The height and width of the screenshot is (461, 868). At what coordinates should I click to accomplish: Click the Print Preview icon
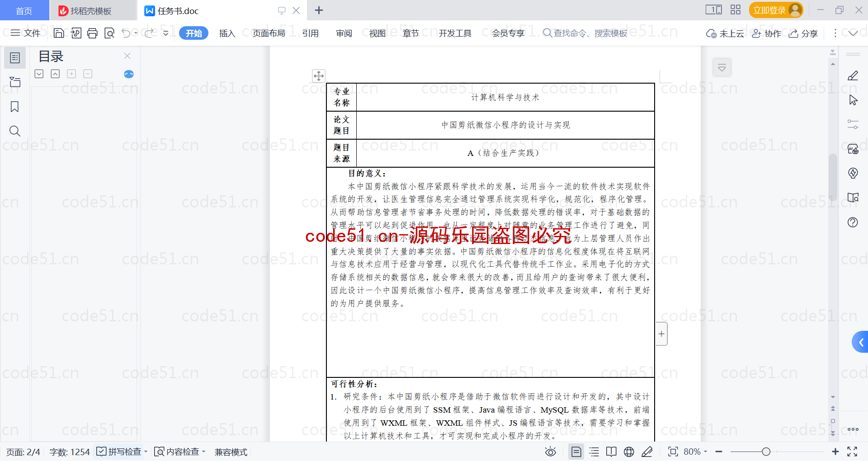[109, 33]
